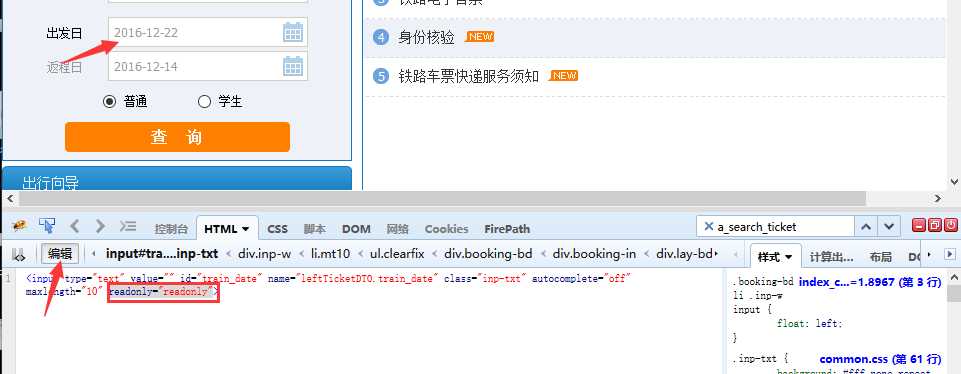Switch to the Cookies tab
The image size is (961, 374).
tap(446, 229)
